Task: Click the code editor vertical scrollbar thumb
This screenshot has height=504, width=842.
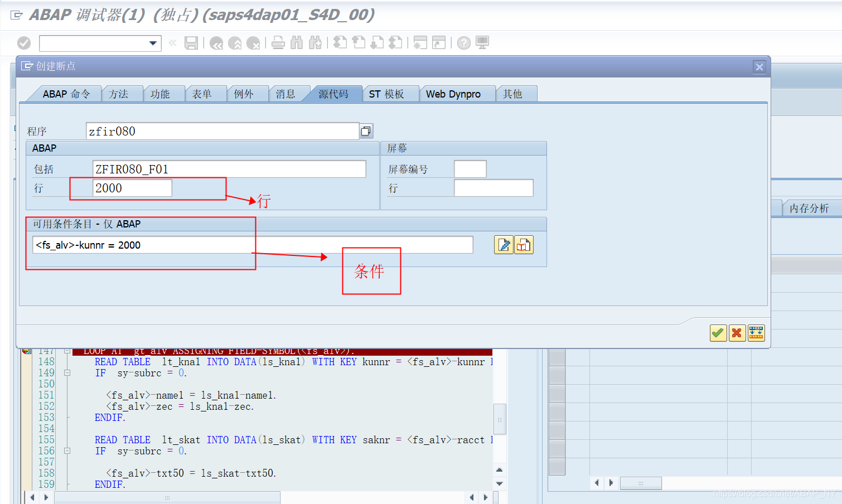Action: (x=500, y=419)
